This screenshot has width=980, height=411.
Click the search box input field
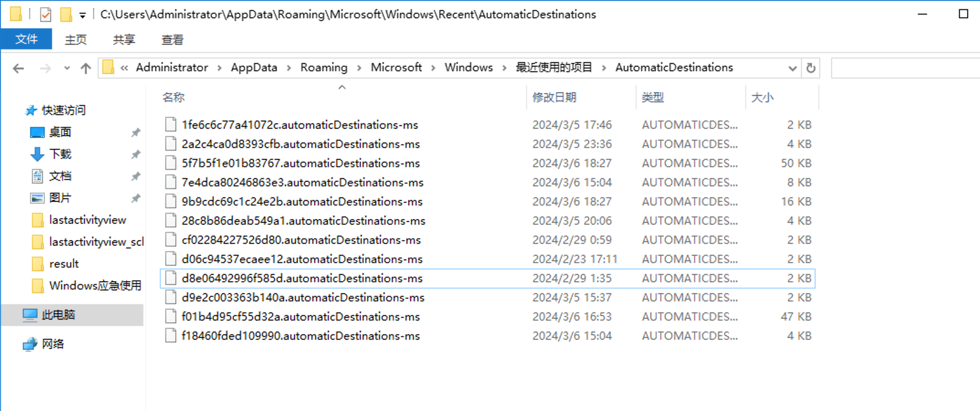904,68
